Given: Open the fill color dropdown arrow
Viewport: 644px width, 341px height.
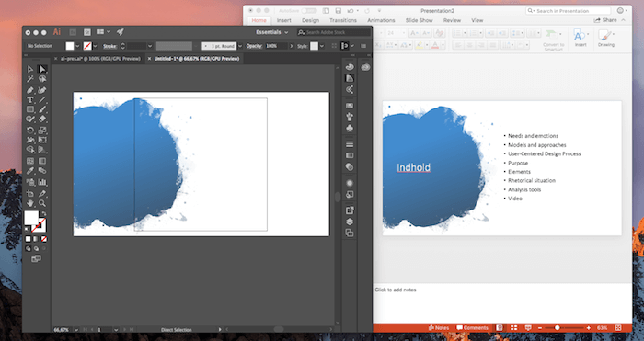Looking at the screenshot, I should point(77,46).
